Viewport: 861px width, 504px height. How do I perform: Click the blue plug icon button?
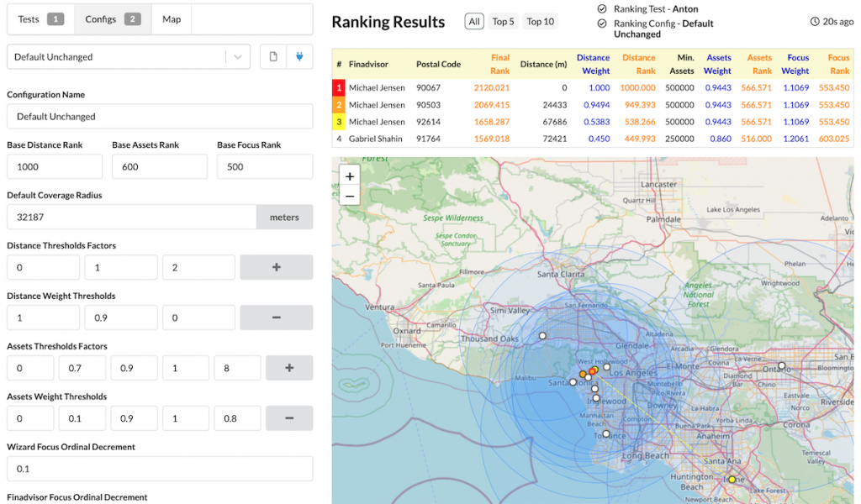coord(300,56)
